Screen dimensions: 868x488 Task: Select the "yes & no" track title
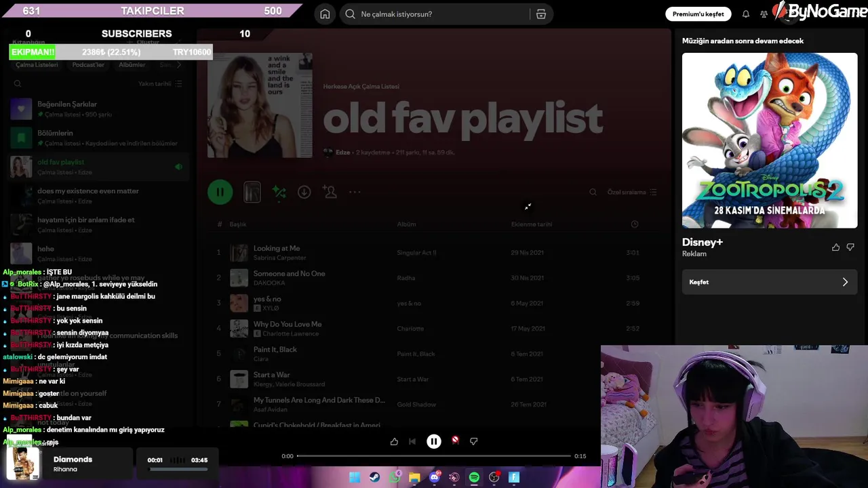[267, 299]
